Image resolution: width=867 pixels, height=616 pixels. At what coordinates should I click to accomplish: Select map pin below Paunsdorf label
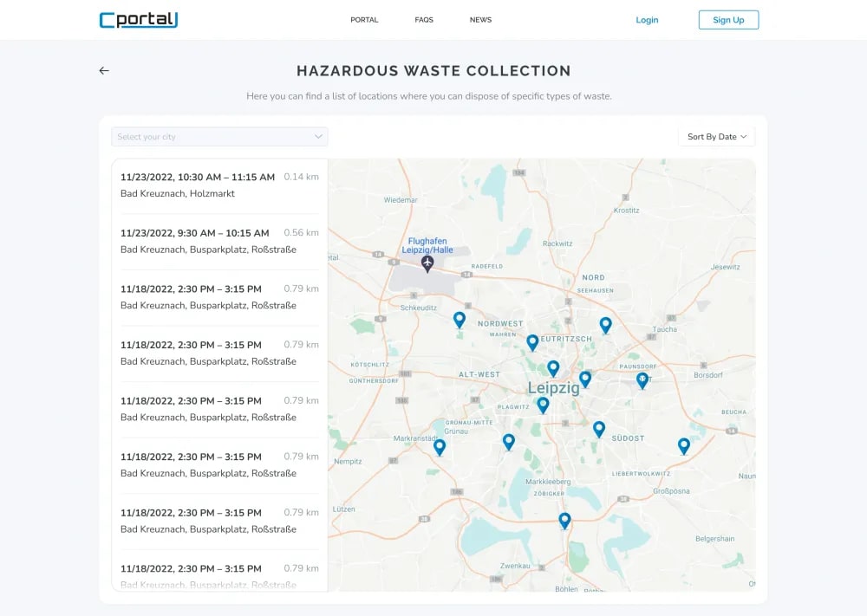click(642, 380)
